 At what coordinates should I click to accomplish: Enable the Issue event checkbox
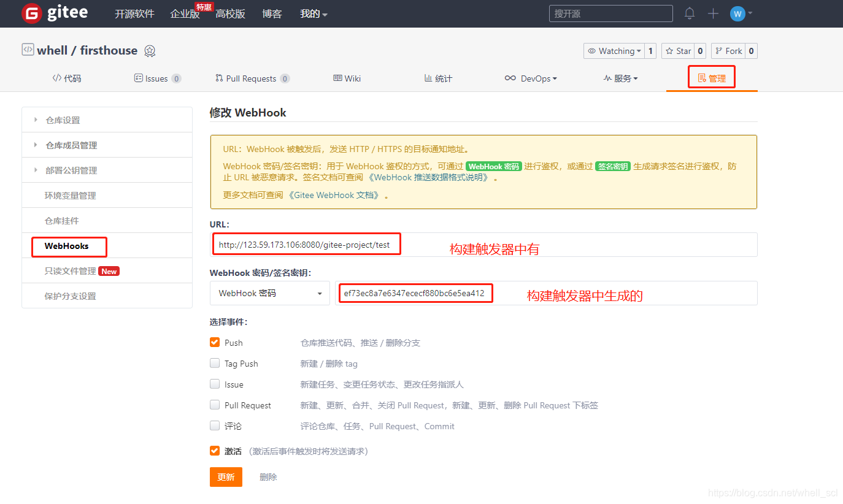215,384
